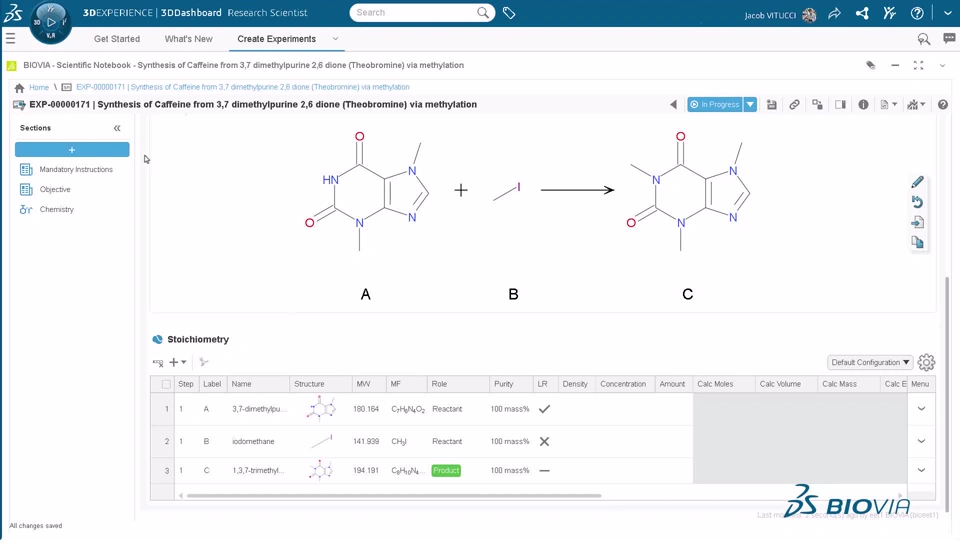Toggle limiting reagent X for iodomethane row

[544, 441]
